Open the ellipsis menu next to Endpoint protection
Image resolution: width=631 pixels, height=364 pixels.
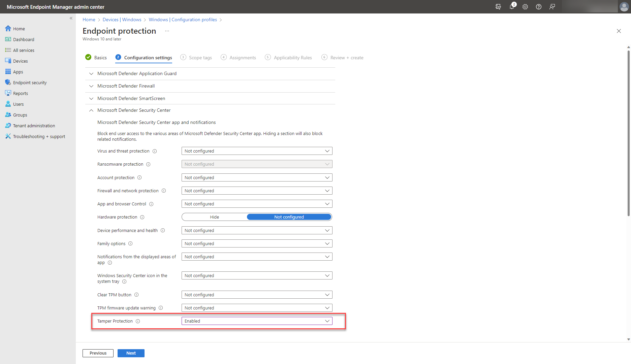167,31
